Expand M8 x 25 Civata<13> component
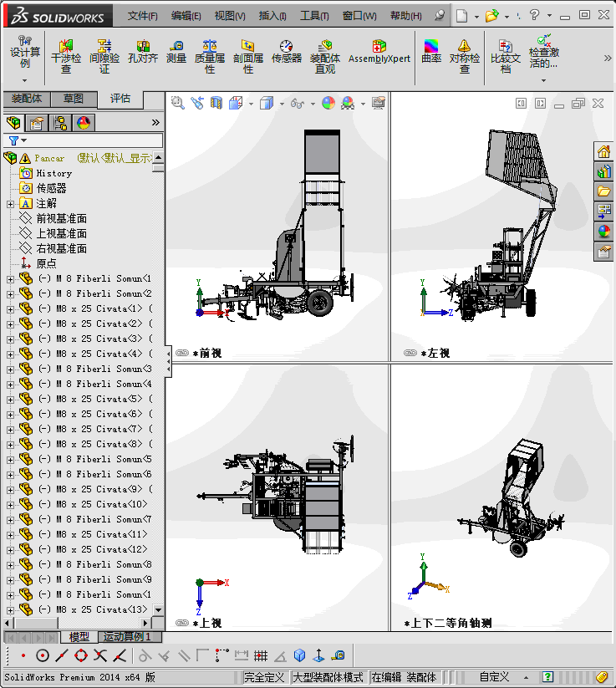The image size is (616, 688). click(x=11, y=610)
